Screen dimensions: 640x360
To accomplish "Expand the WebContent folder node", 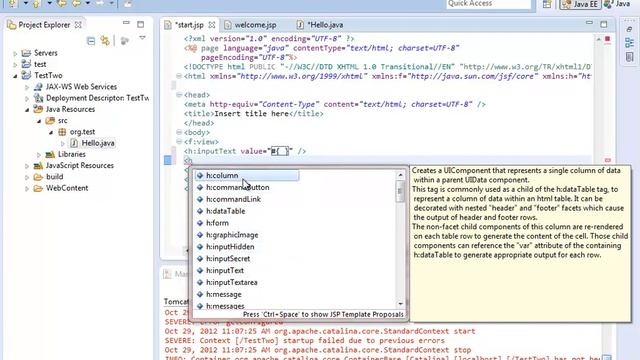I will pyautogui.click(x=27, y=189).
